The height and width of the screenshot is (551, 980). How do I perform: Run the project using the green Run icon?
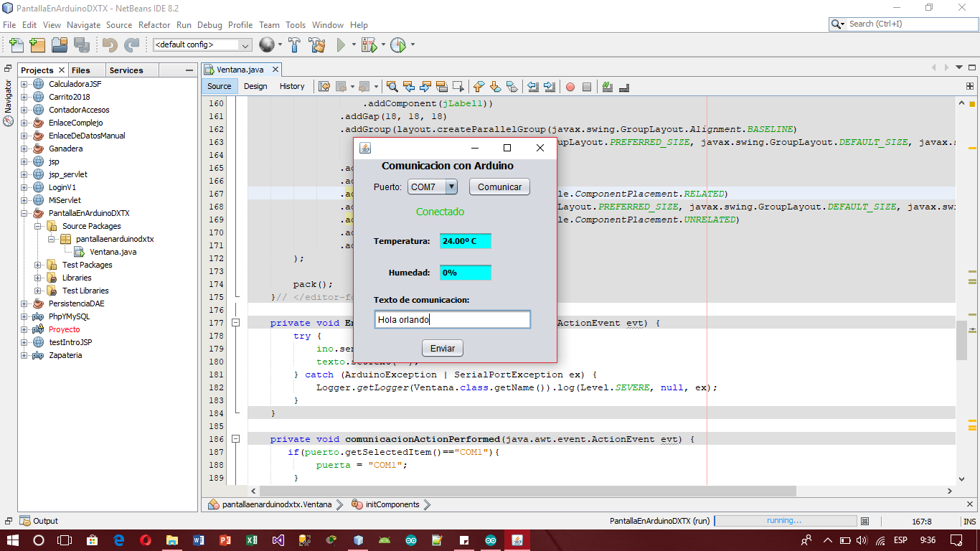point(341,44)
